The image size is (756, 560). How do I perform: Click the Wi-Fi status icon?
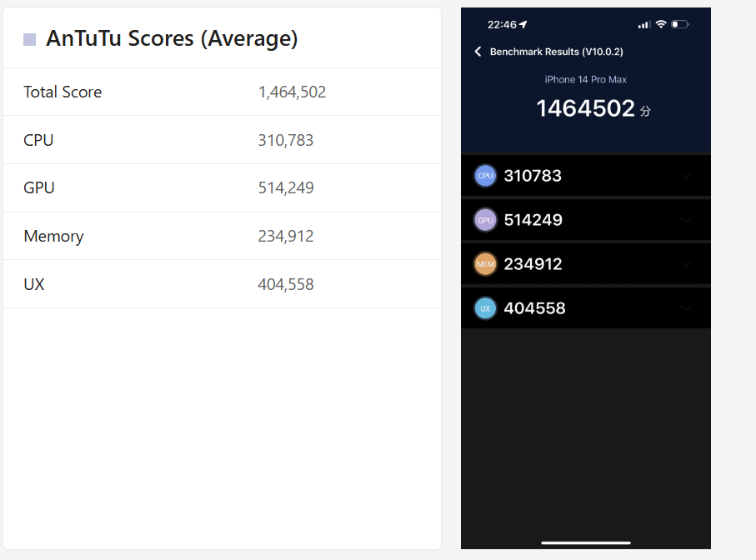tap(661, 24)
